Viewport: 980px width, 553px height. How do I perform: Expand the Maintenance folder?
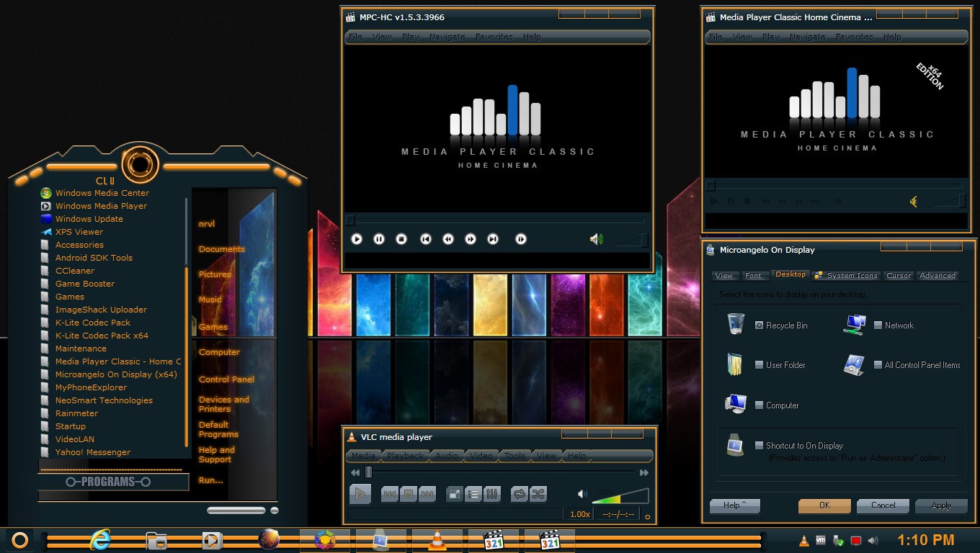click(81, 349)
